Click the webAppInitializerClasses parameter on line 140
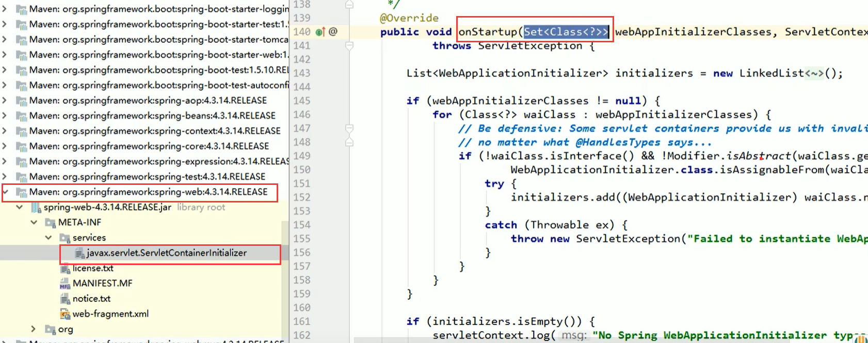 pos(693,32)
